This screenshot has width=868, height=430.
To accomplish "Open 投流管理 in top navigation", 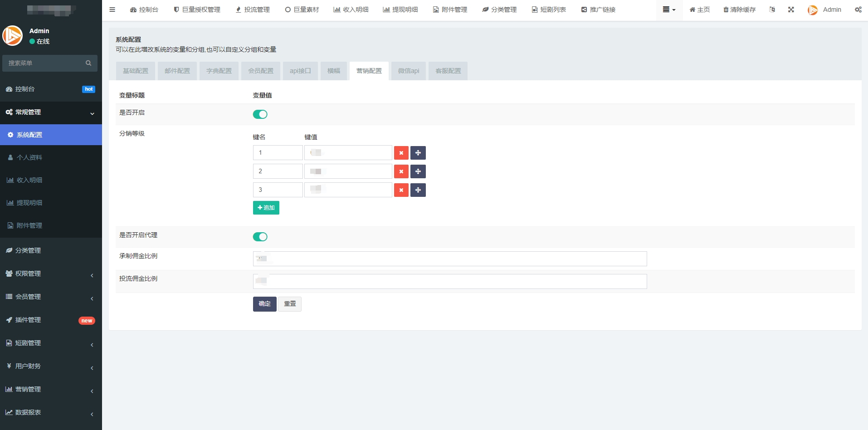I will pos(253,10).
